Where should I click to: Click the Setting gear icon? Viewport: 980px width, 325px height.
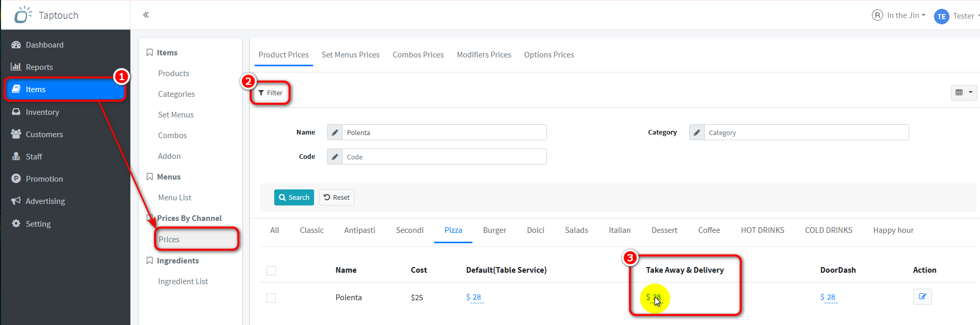click(16, 224)
